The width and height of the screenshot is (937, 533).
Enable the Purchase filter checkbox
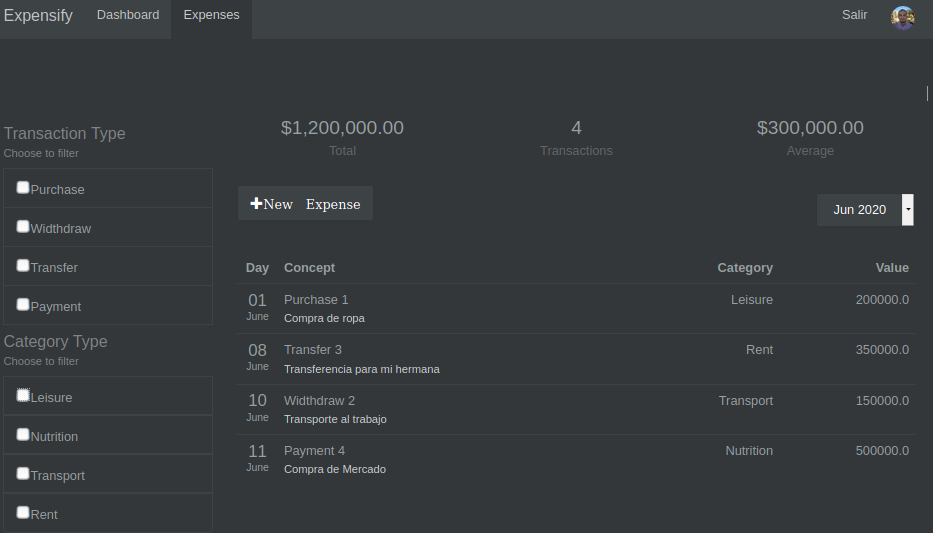(23, 188)
